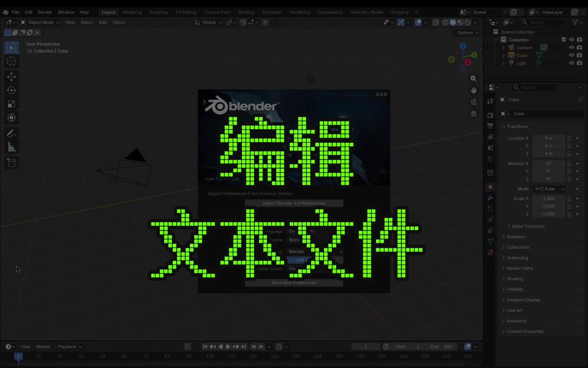Click the Add Cube tool icon
Image resolution: width=588 pixels, height=368 pixels.
coord(11,163)
